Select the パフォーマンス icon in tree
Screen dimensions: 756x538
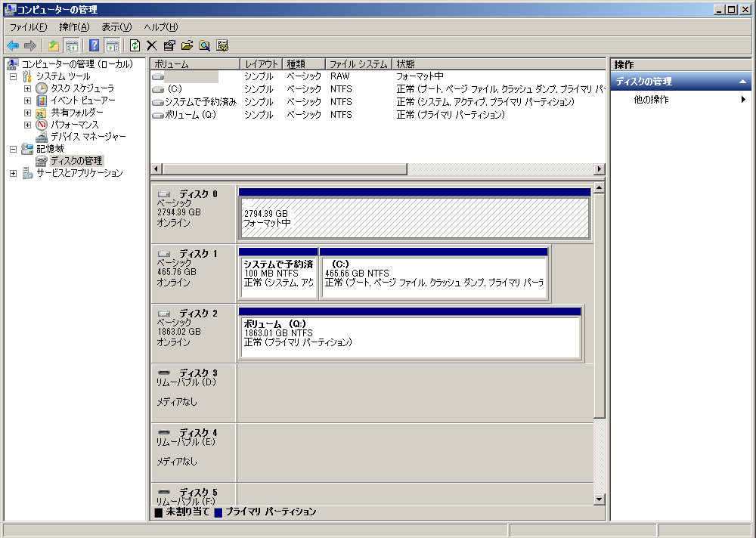[x=42, y=125]
